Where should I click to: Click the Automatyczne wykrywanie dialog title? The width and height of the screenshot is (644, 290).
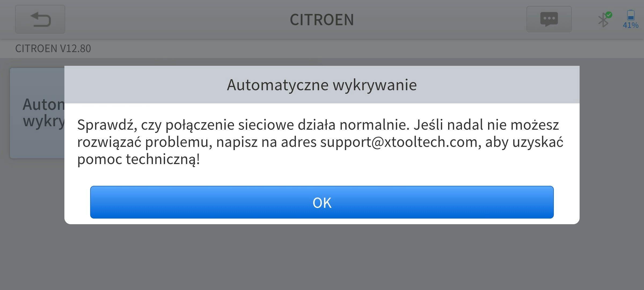tap(322, 85)
